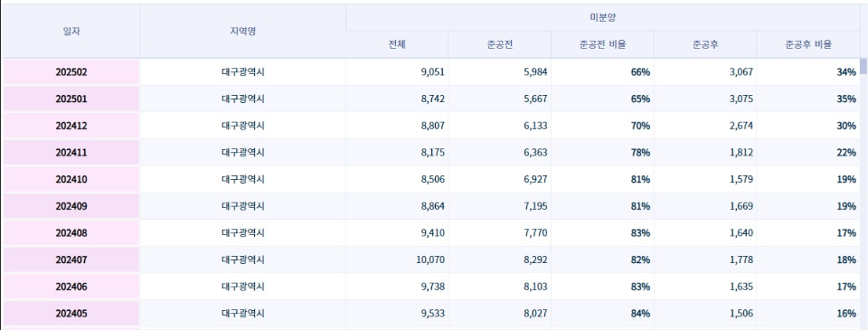Click the total value 9,410
Screen dimensions: 868x330
(x=433, y=233)
